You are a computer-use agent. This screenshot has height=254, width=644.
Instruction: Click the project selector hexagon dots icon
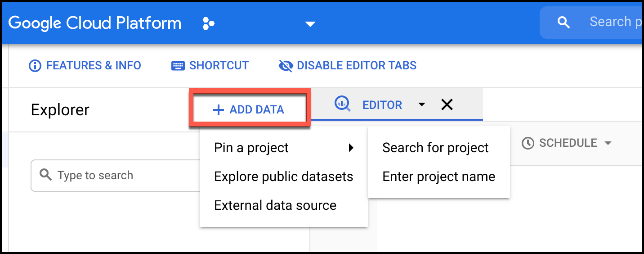pos(208,23)
